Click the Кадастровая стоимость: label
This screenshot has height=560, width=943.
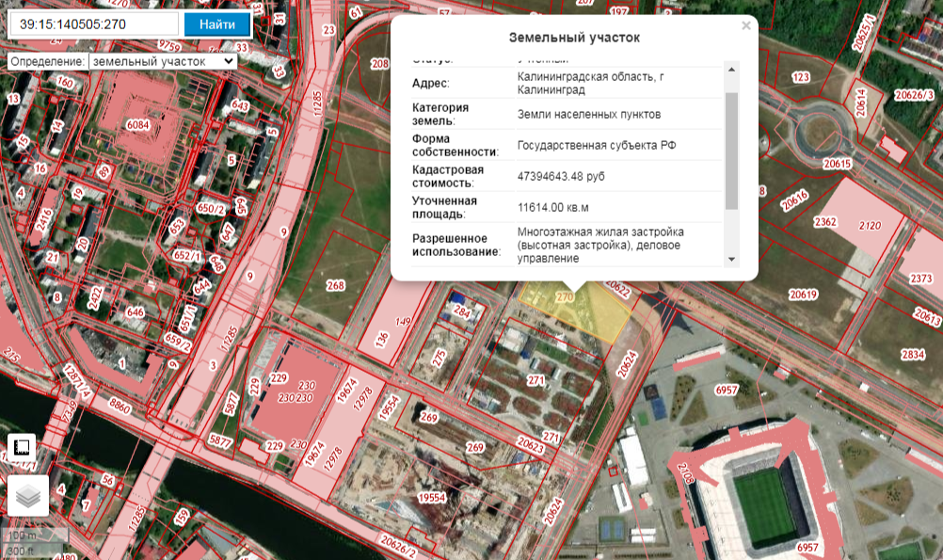448,176
